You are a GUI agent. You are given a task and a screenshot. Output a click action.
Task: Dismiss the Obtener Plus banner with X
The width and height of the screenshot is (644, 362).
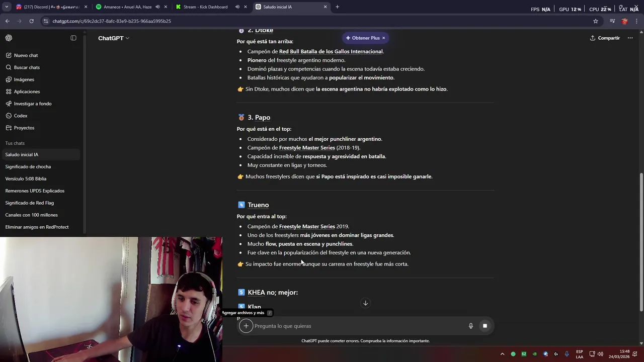point(383,38)
